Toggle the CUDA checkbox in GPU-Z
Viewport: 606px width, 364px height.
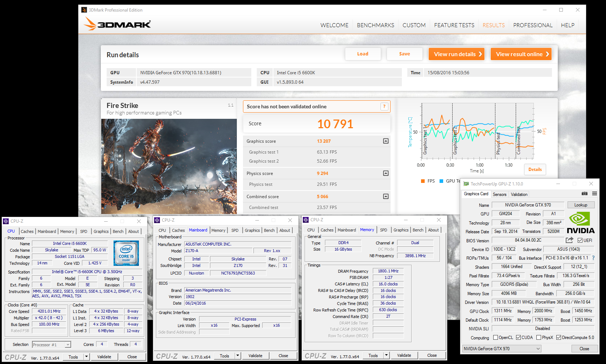point(519,338)
